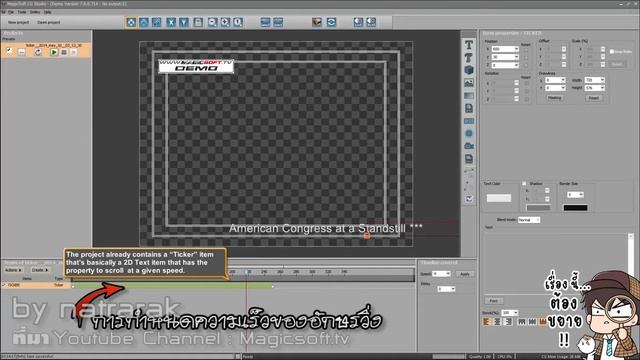Open the menu between Tools and Help
Viewport: 640px width, 360px height.
coord(35,12)
